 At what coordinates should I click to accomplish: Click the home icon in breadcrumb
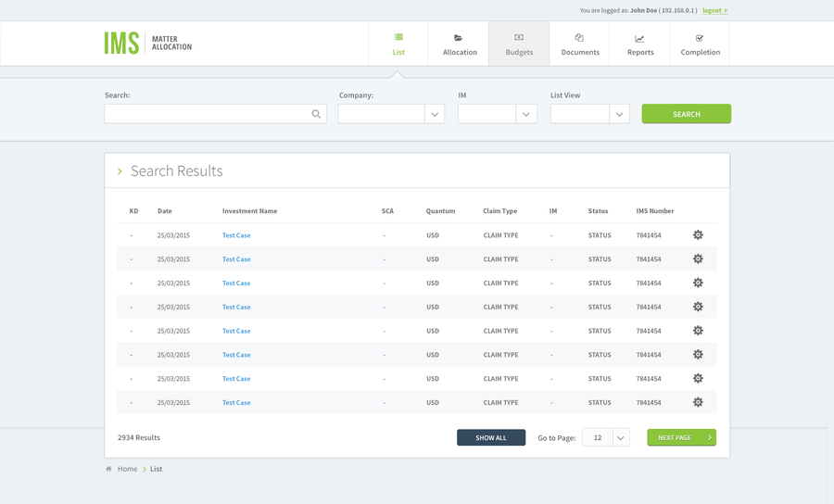(108, 469)
